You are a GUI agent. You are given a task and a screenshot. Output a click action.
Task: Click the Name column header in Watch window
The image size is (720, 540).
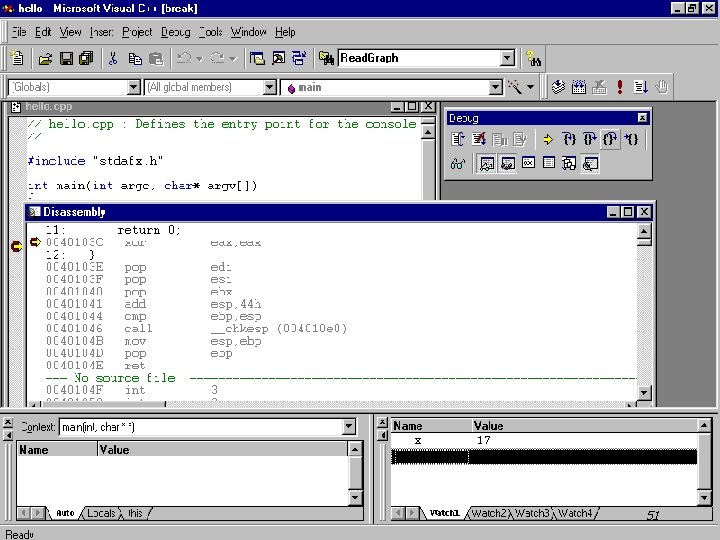pyautogui.click(x=431, y=426)
